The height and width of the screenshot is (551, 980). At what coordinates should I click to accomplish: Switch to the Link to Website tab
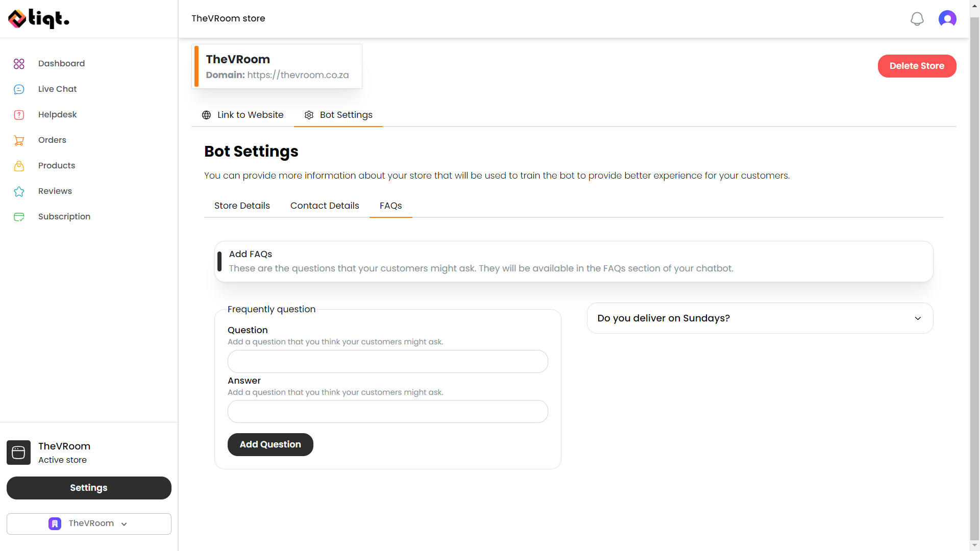pos(242,115)
